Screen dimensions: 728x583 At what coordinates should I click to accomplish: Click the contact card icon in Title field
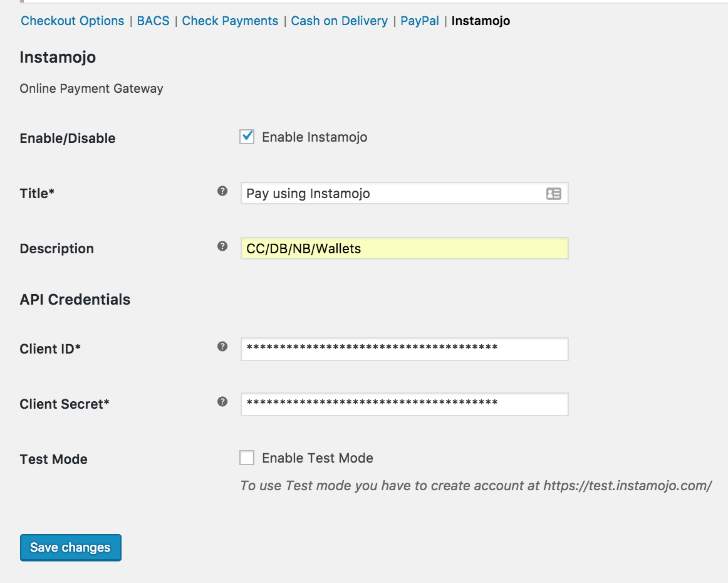pyautogui.click(x=553, y=194)
